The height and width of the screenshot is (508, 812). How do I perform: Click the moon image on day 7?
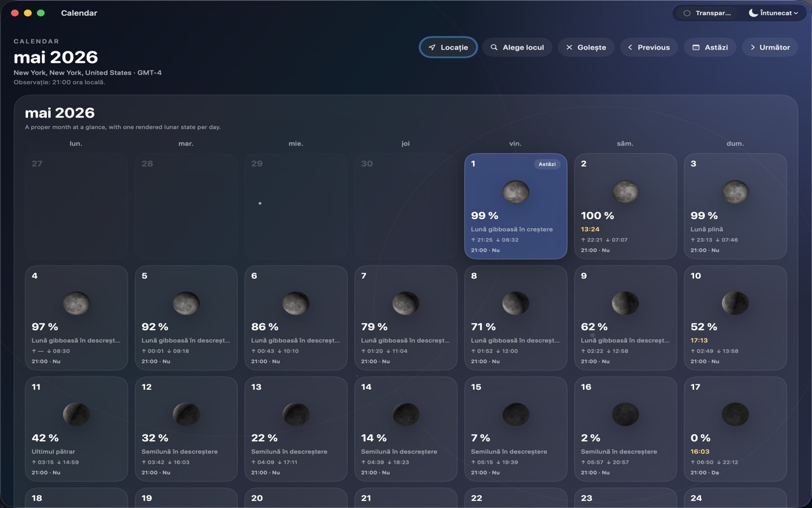[x=405, y=303]
